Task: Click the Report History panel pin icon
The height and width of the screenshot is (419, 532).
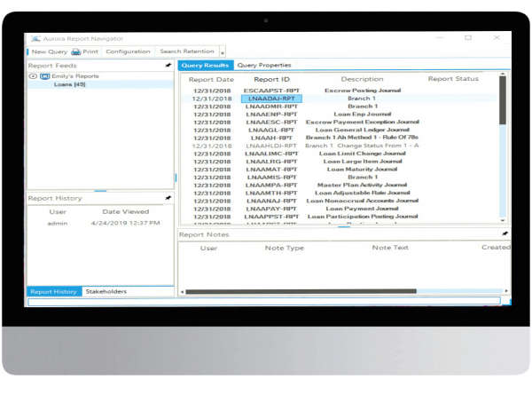Action: 168,198
